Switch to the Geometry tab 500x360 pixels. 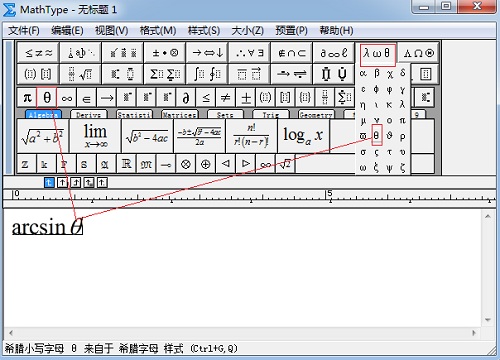[316, 114]
